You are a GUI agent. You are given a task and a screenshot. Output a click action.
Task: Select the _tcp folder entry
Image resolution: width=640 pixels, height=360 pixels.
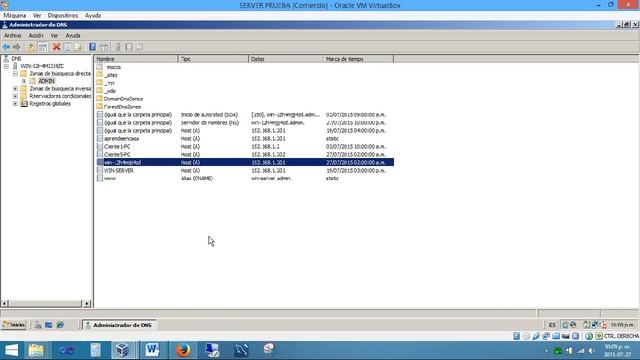[109, 83]
